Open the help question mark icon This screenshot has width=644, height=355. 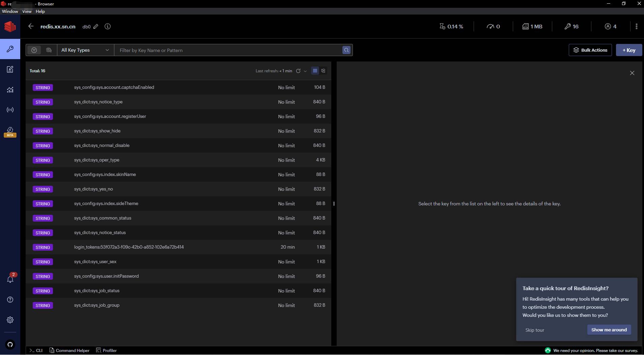(x=10, y=300)
